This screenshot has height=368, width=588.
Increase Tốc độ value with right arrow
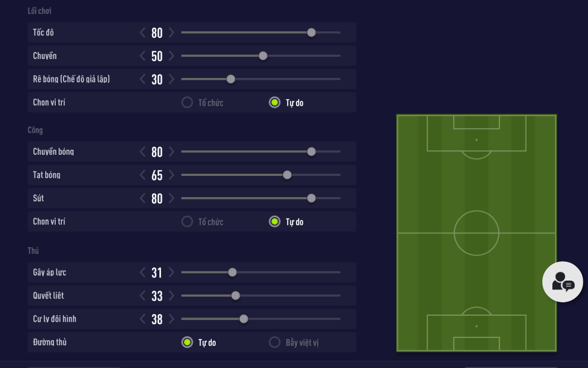172,33
